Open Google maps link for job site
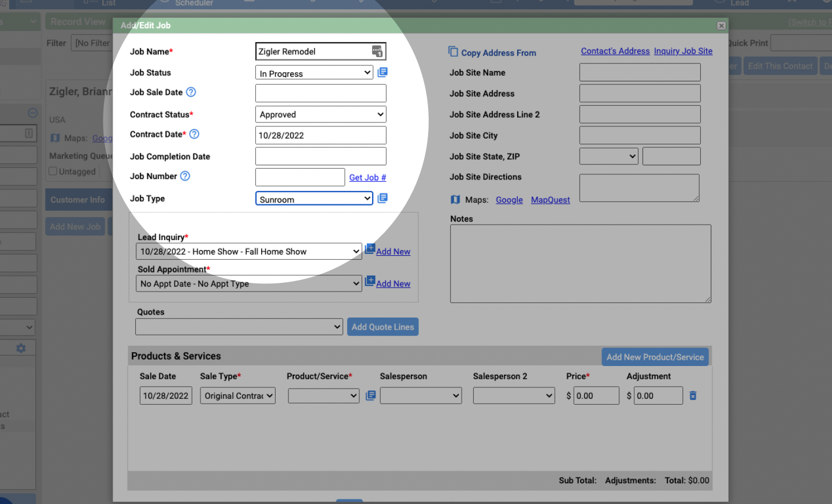Screen dimensions: 832x504 tap(509, 200)
